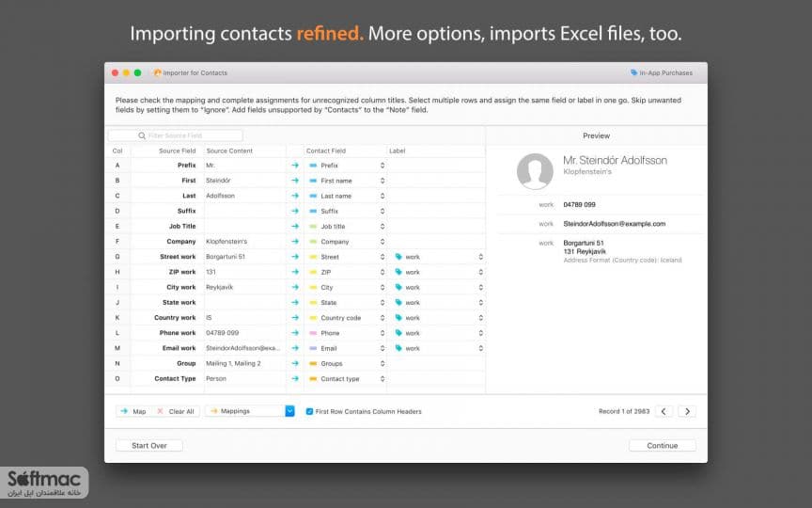Click the map arrow in the Contact Type row
Image resolution: width=812 pixels, height=508 pixels.
295,379
